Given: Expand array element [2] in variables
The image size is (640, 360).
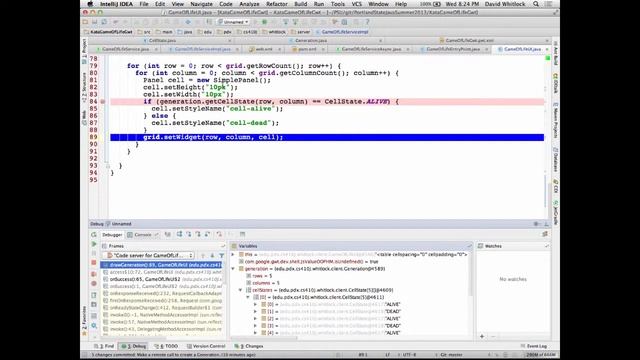Looking at the screenshot, I should 256,319.
